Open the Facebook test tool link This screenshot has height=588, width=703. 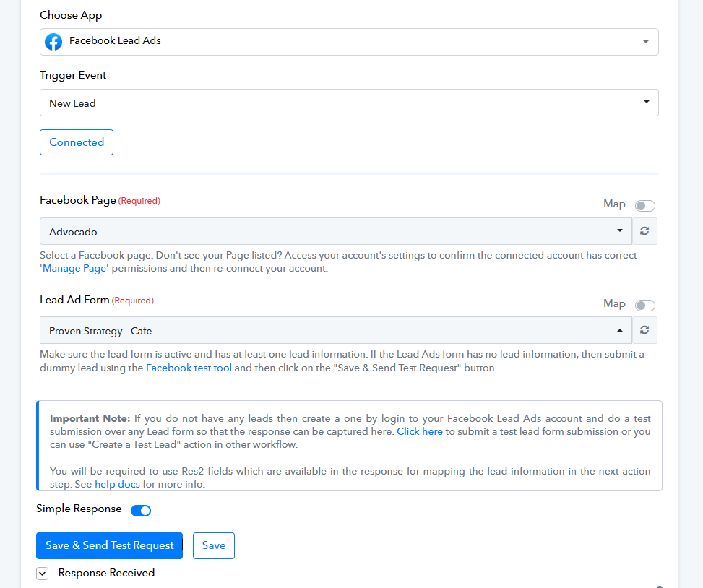click(189, 368)
